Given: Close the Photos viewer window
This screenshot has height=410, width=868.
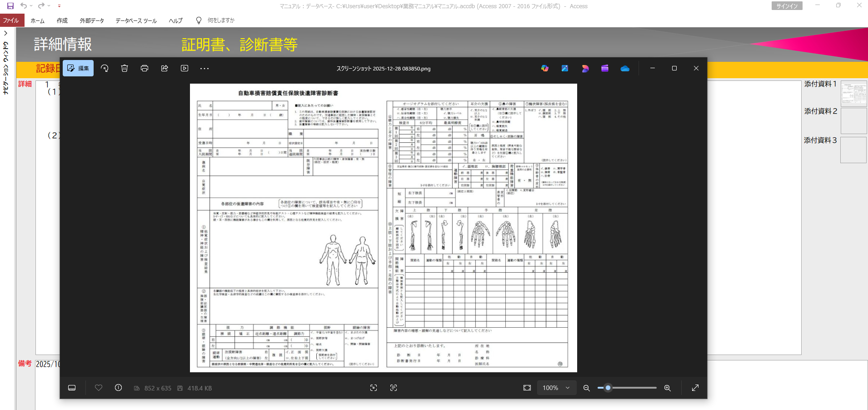Looking at the screenshot, I should [x=696, y=68].
